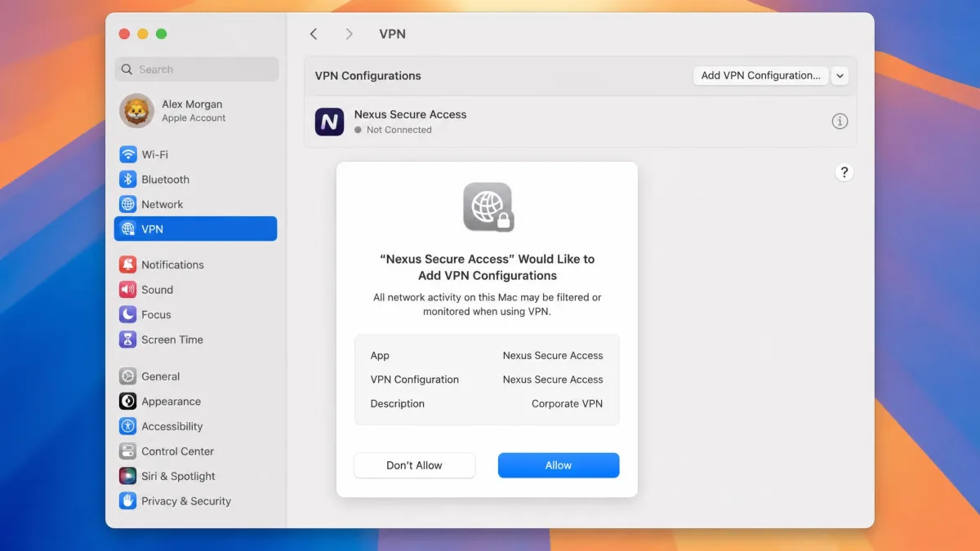Image resolution: width=980 pixels, height=551 pixels.
Task: Click the red close window button
Action: pos(124,34)
